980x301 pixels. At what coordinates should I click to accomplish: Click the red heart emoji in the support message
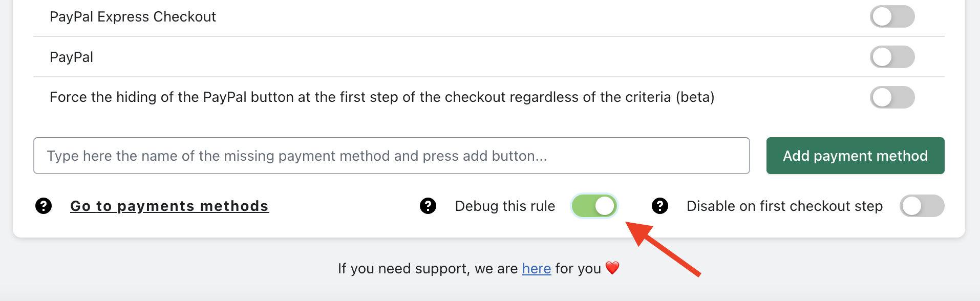pyautogui.click(x=612, y=268)
